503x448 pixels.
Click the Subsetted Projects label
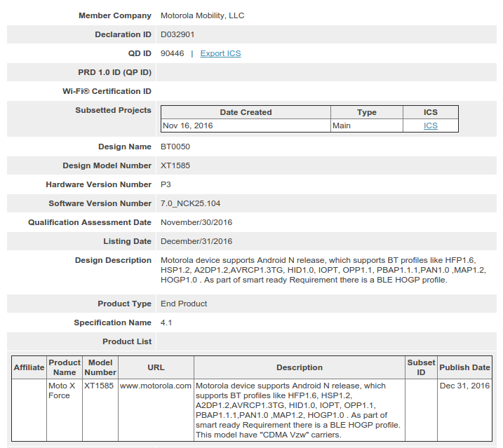pyautogui.click(x=113, y=110)
